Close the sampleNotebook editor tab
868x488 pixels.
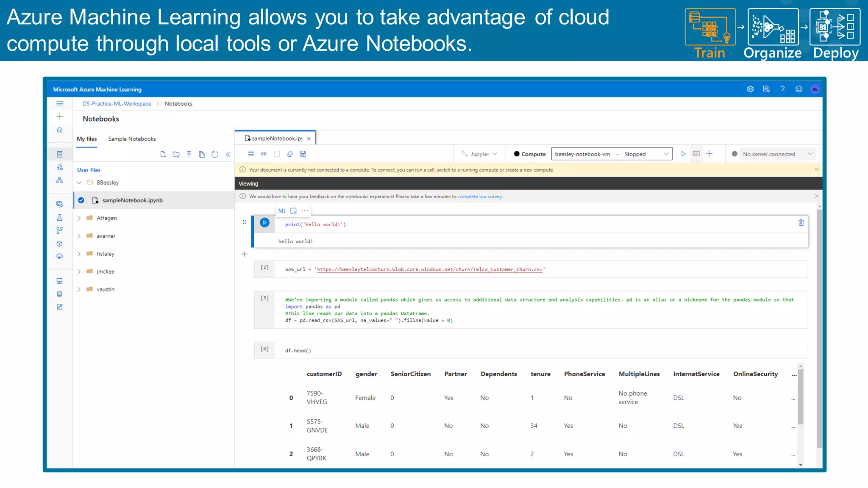[x=309, y=139]
